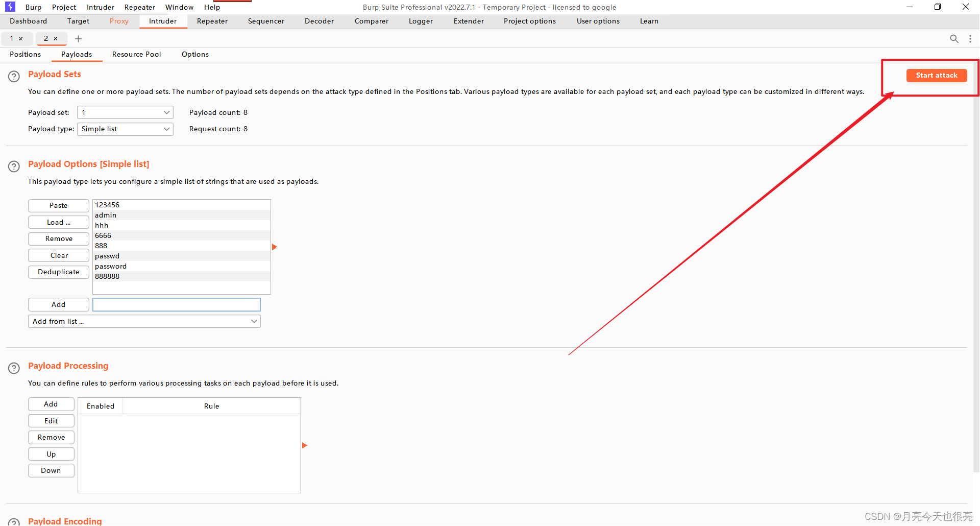Close Intruder tab 1 with its x
The width and height of the screenshot is (980, 526).
pyautogui.click(x=21, y=39)
